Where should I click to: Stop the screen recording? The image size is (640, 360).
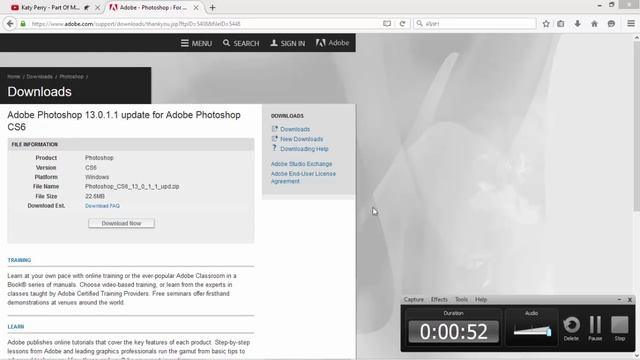(620, 328)
